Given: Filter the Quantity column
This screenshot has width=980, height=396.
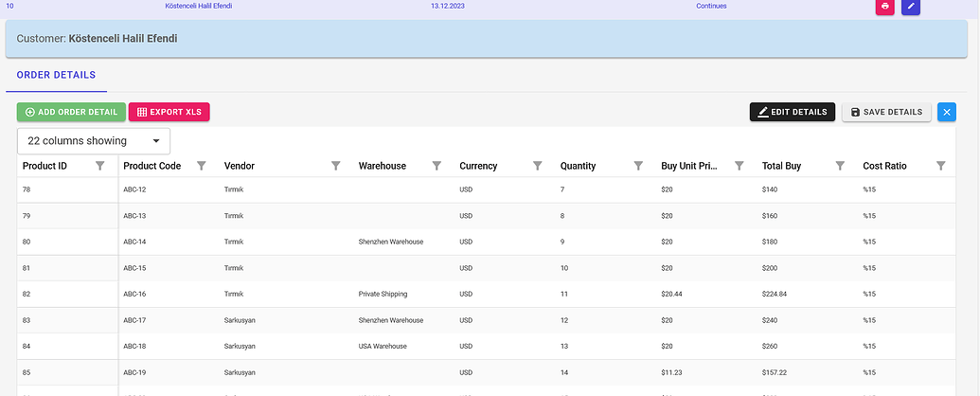Looking at the screenshot, I should [638, 166].
